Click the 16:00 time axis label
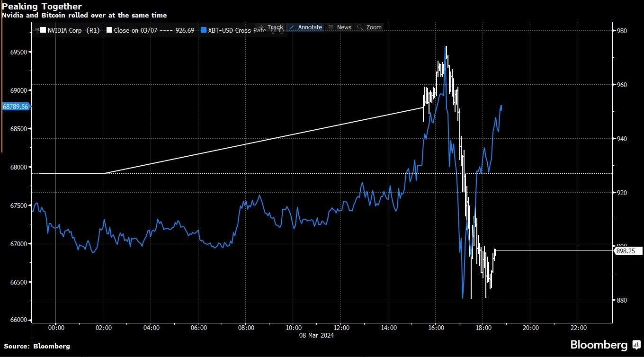The height and width of the screenshot is (357, 644). [x=436, y=327]
